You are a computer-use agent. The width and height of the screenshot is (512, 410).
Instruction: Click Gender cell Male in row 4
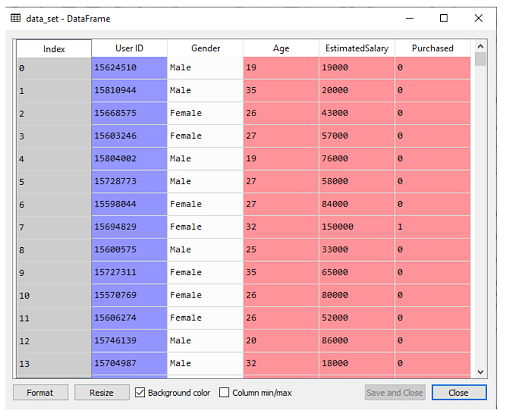205,159
